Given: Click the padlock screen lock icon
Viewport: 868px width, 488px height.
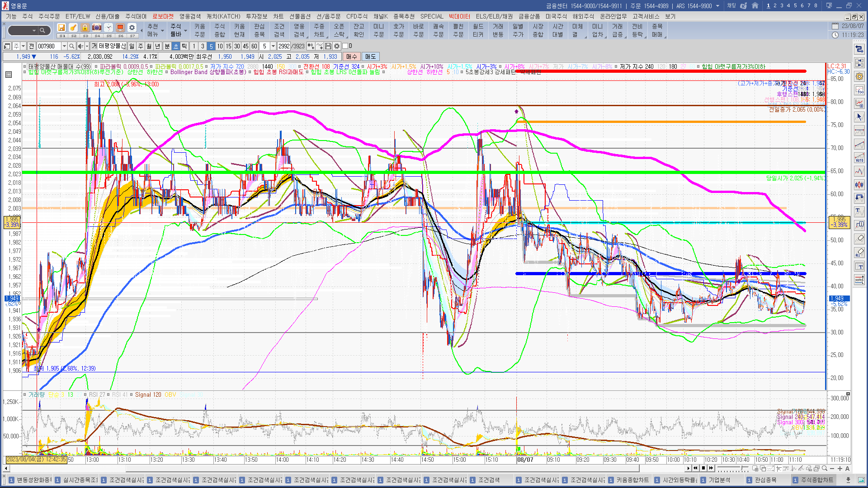Looking at the screenshot, I should pyautogui.click(x=85, y=28).
